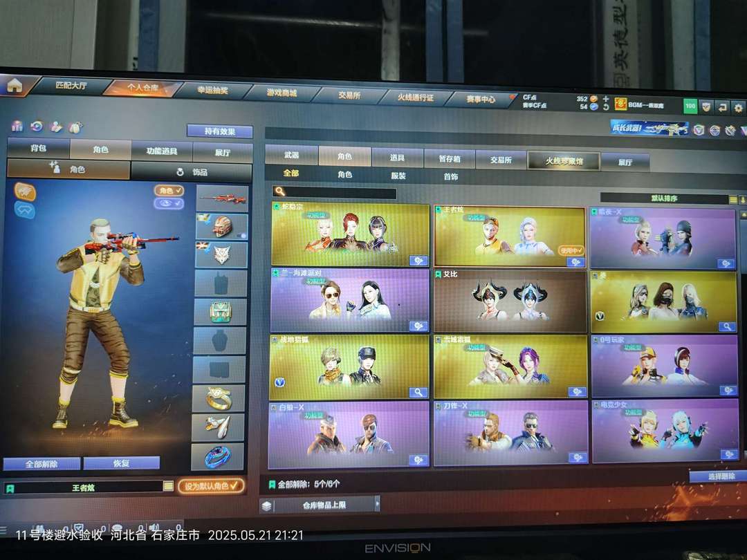Select the orange wolf team icon on the preview
This screenshot has width=747, height=560.
[x=25, y=192]
